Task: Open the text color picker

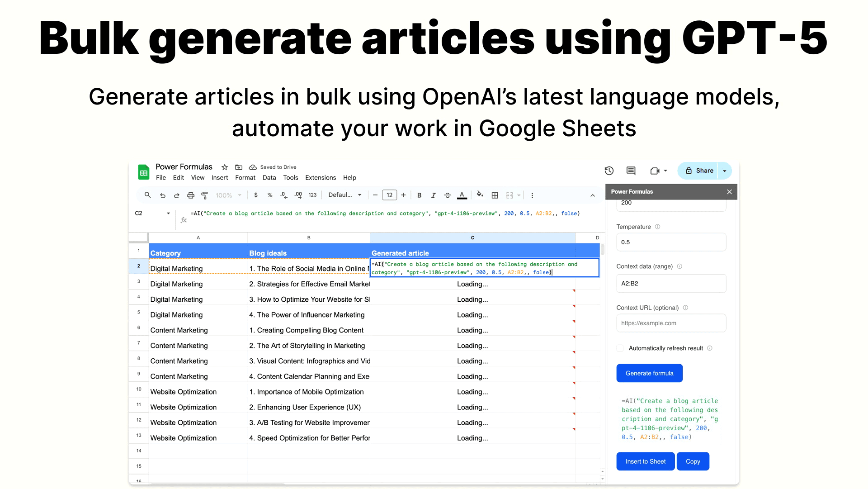Action: coord(462,195)
